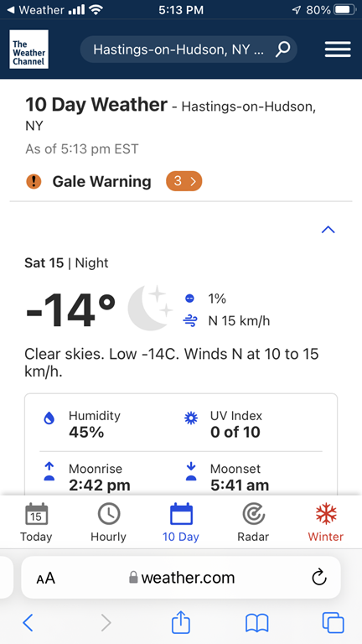Select the 10 Day tab
The image size is (362, 644).
click(x=181, y=522)
